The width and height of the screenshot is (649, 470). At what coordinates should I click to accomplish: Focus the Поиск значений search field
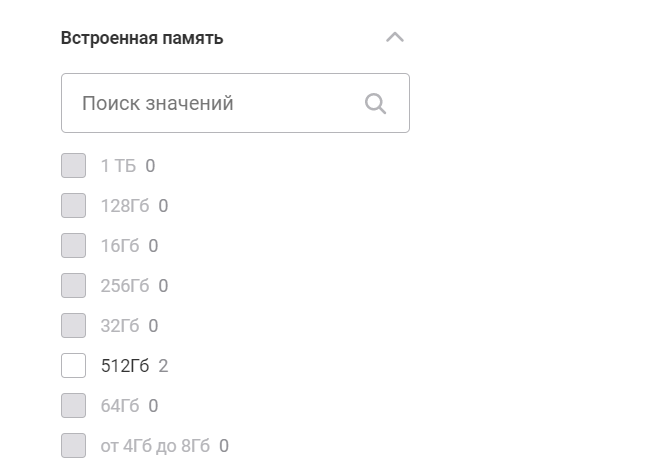(x=235, y=103)
